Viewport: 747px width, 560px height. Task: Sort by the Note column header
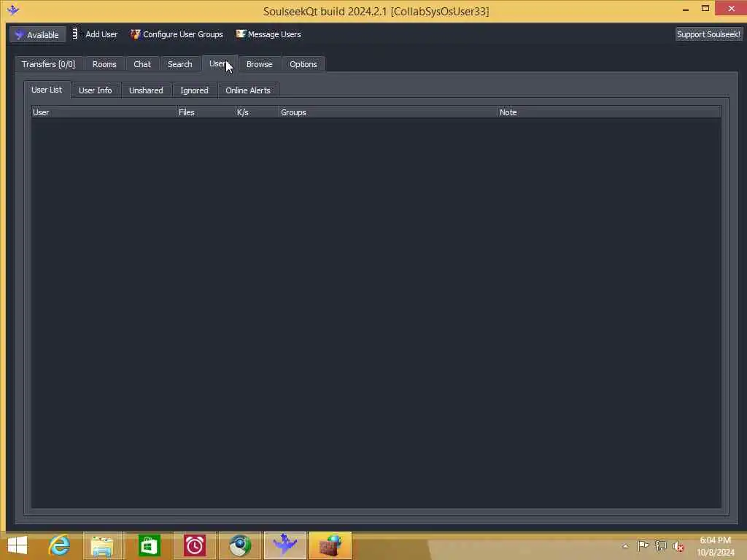click(x=609, y=112)
